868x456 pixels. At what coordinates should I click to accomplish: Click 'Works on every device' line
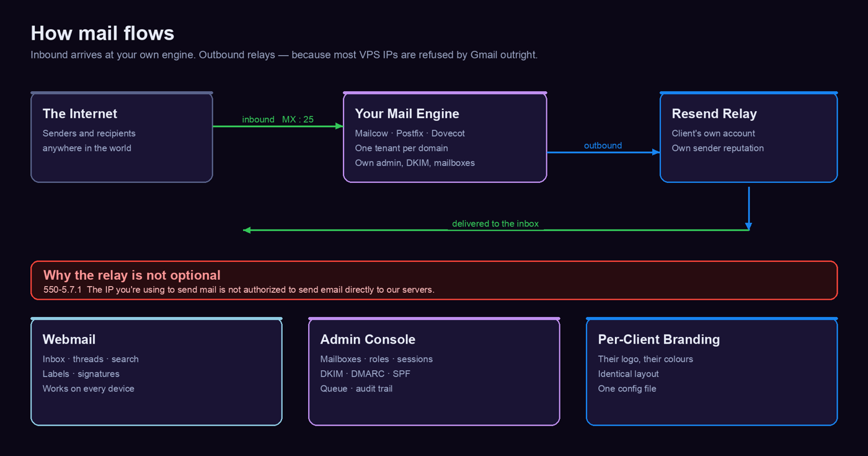pos(89,389)
